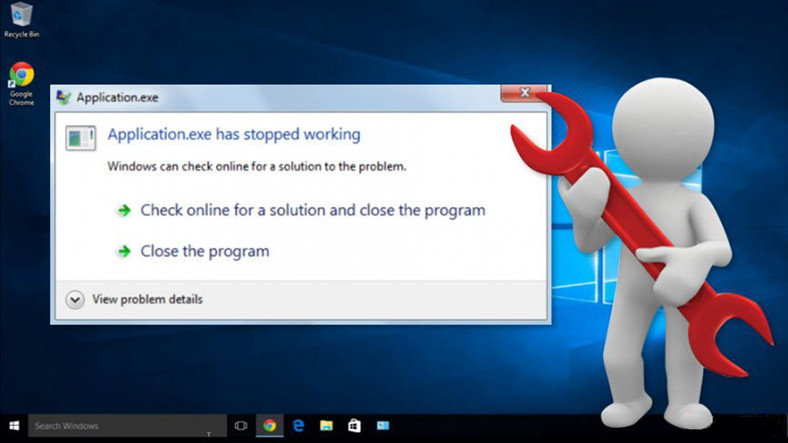Open the Recycle Bin desktop icon
Screen dimensions: 788x443
[20, 17]
